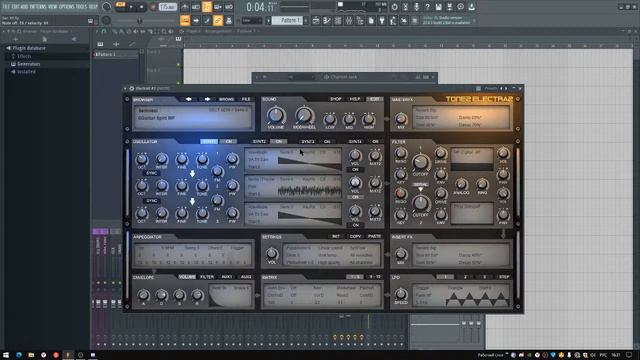Open the Piano roll view icon

click(327, 20)
